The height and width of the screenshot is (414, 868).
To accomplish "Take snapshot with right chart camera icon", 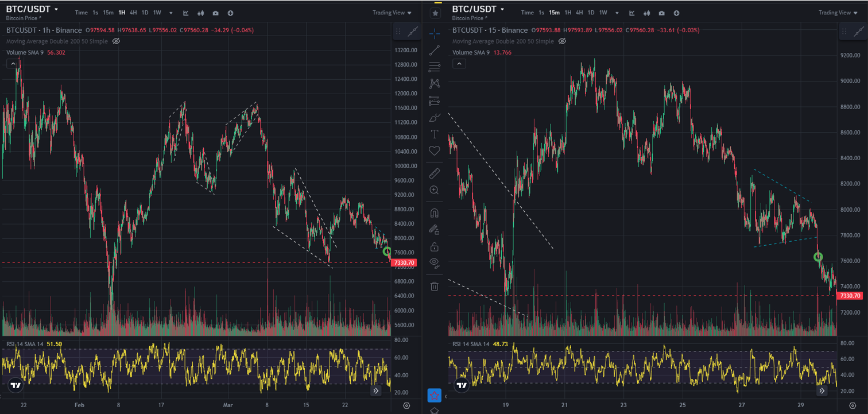I will [661, 13].
